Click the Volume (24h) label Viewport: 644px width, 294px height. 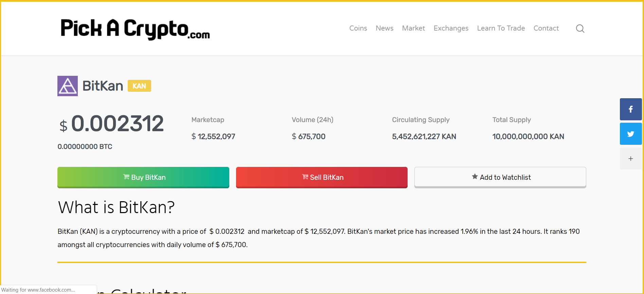312,120
